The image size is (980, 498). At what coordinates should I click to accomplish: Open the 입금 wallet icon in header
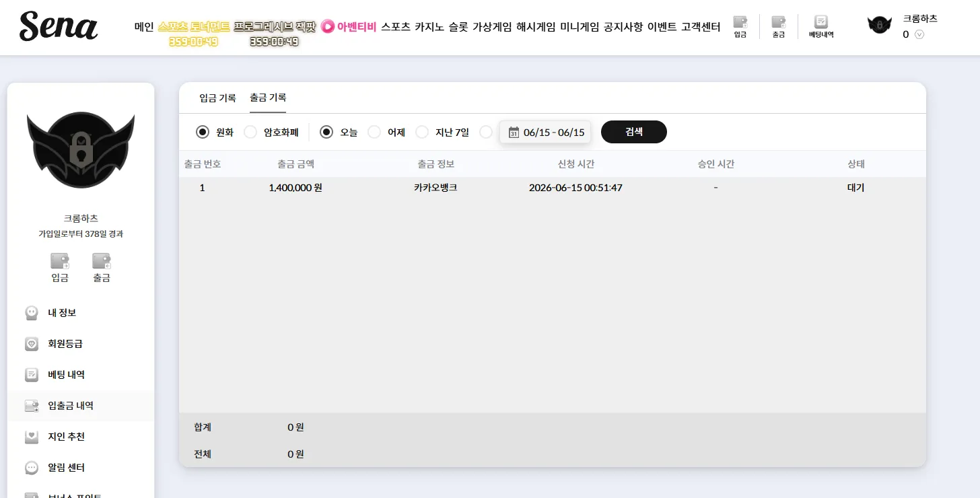[740, 26]
